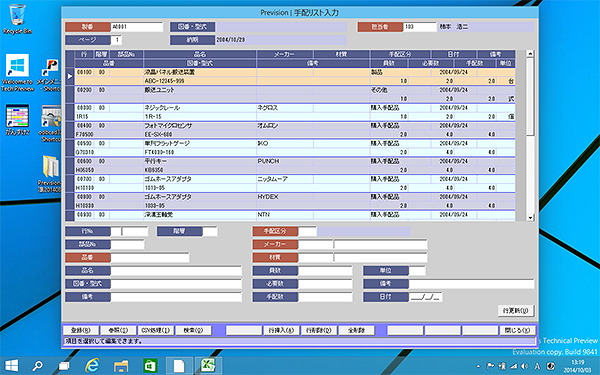The height and width of the screenshot is (375, 600).
Task: Click the Windows Start button
Action: click(x=11, y=365)
